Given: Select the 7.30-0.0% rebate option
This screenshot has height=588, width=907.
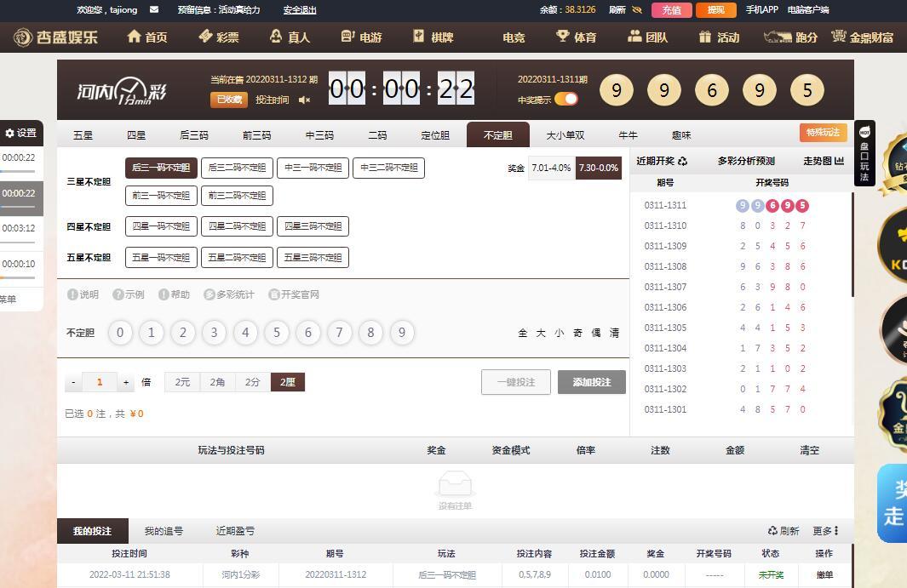Looking at the screenshot, I should [x=599, y=168].
